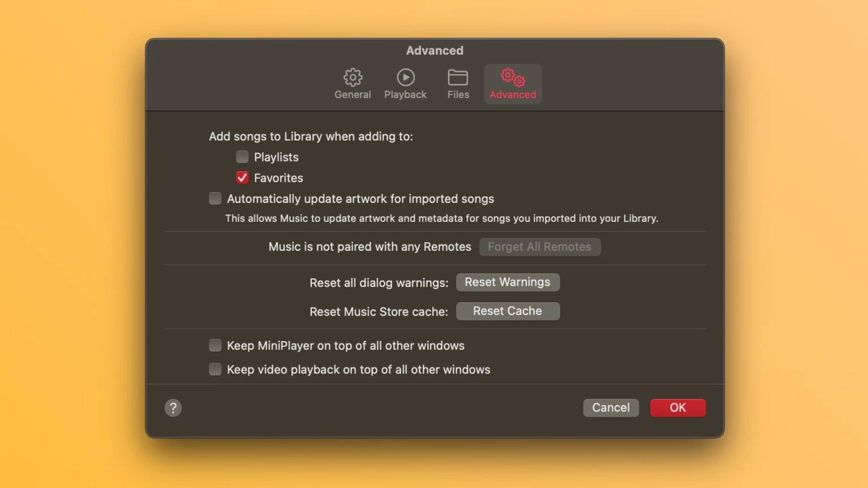This screenshot has height=488, width=868.
Task: Click Forget All Remotes
Action: click(x=540, y=247)
